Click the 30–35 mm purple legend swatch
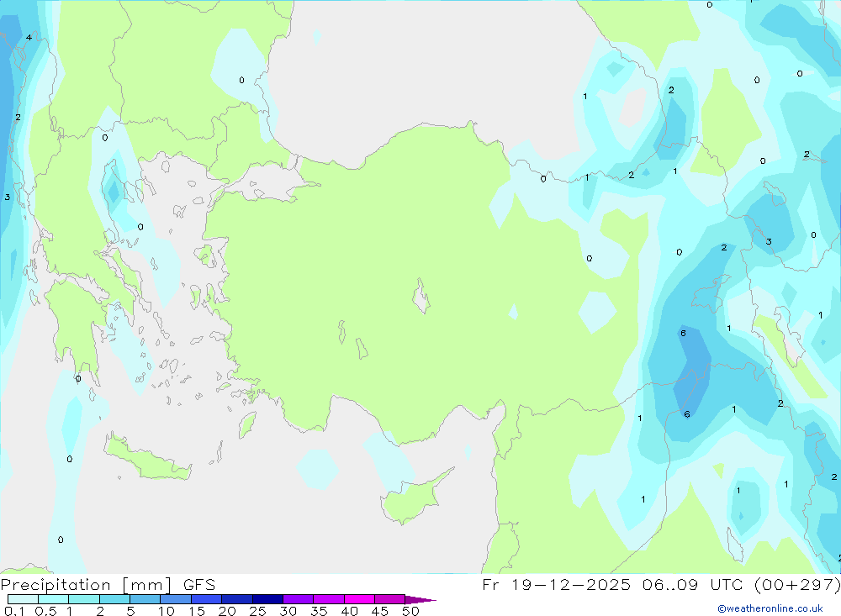Image resolution: width=841 pixels, height=616 pixels. [x=298, y=599]
